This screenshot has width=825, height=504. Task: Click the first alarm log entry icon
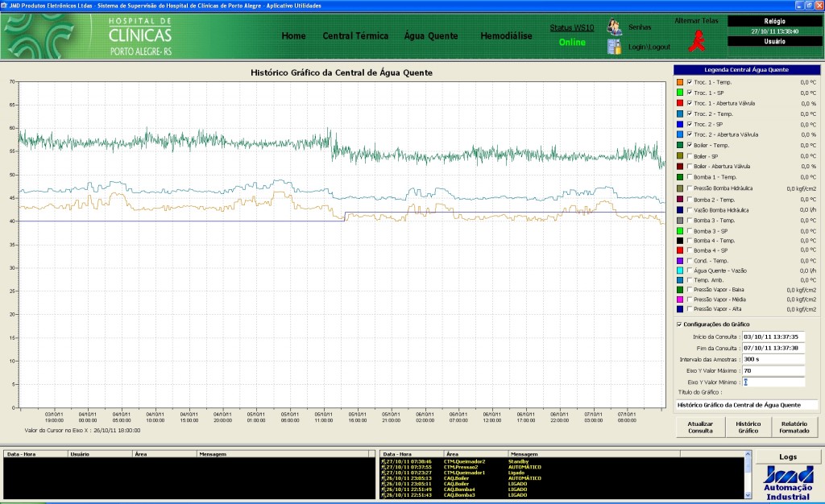point(383,461)
